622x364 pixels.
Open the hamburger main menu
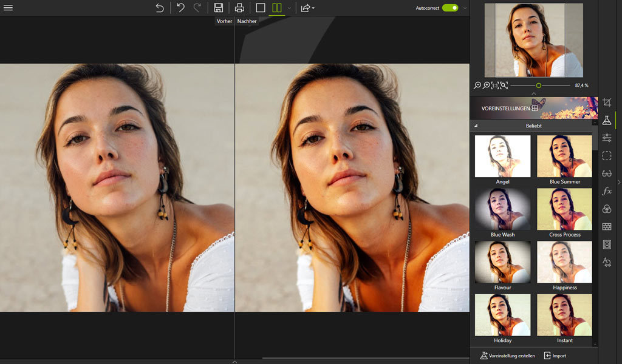pos(9,8)
